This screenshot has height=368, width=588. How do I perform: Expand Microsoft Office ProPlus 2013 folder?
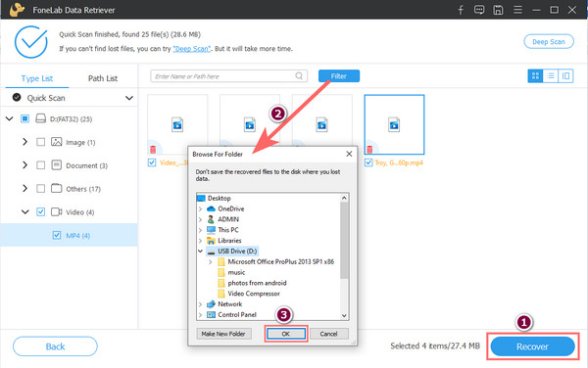pos(211,261)
